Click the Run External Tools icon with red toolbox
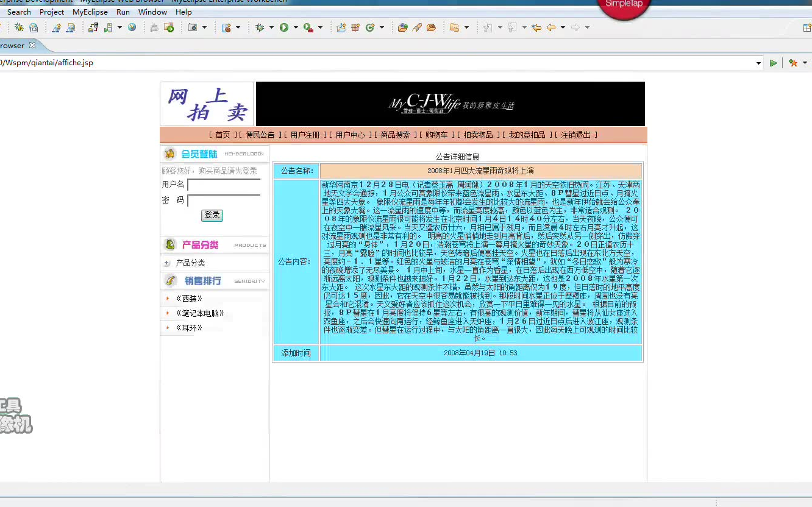Image resolution: width=812 pixels, height=507 pixels. tap(308, 27)
